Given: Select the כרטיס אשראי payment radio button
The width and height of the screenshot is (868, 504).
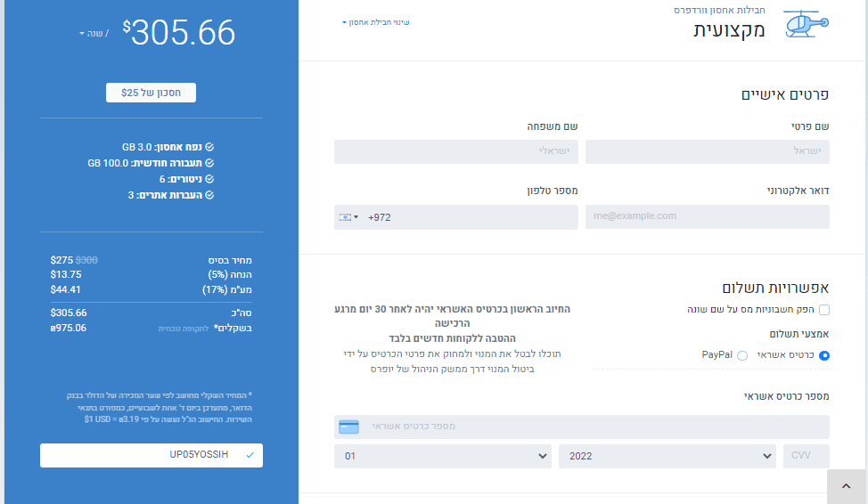Looking at the screenshot, I should coord(824,355).
